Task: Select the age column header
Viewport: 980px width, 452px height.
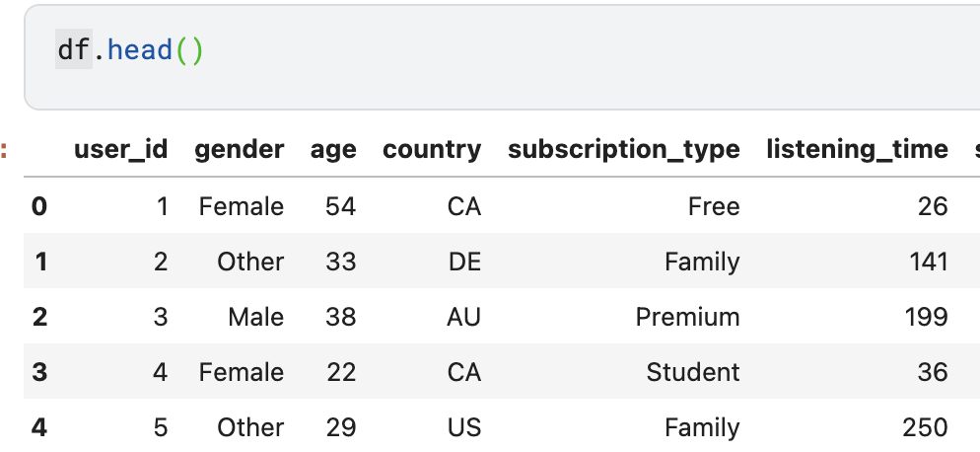Action: click(x=332, y=150)
